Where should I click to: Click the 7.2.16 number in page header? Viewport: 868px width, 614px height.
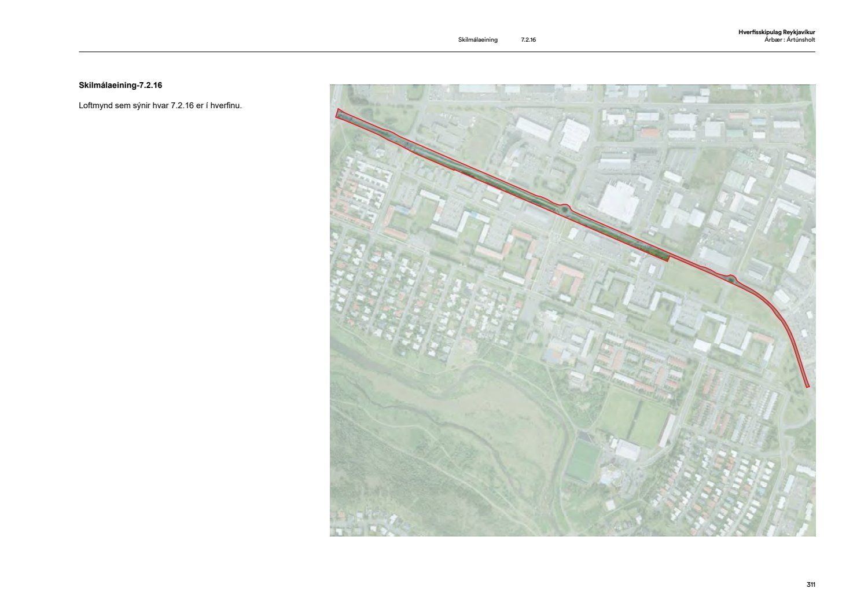(x=528, y=40)
